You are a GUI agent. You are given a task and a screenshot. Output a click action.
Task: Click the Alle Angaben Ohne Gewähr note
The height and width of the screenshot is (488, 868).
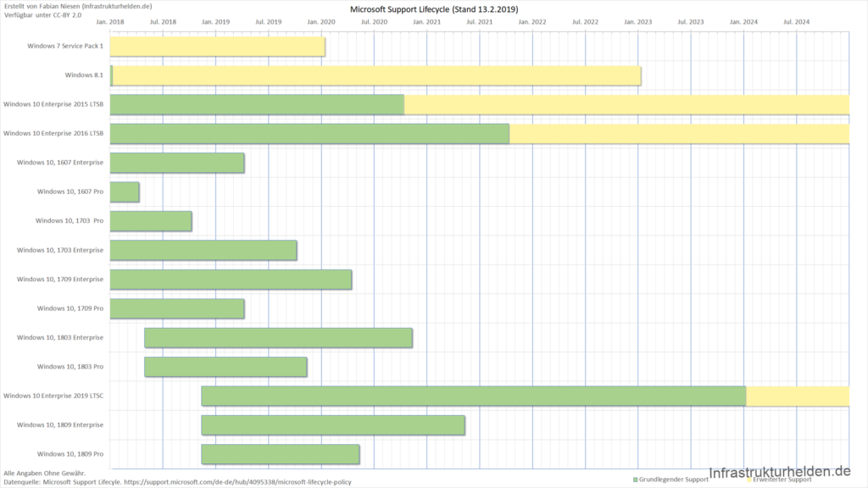45,473
